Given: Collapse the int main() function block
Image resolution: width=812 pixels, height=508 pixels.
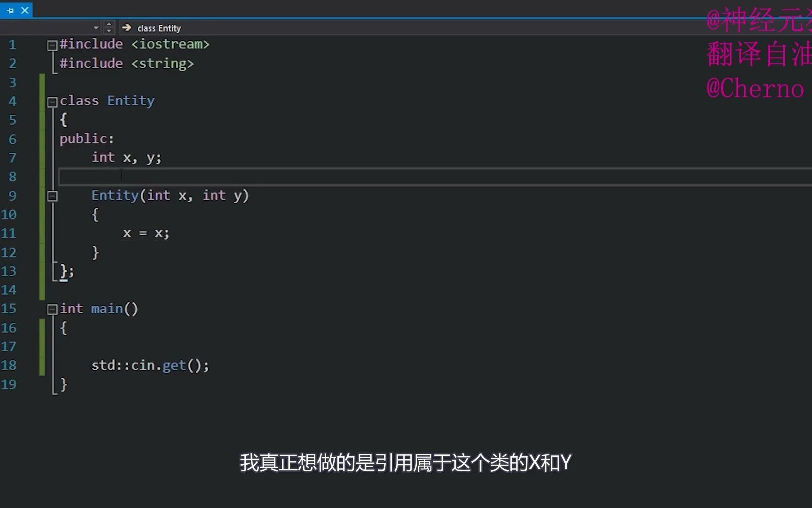Looking at the screenshot, I should 52,310.
